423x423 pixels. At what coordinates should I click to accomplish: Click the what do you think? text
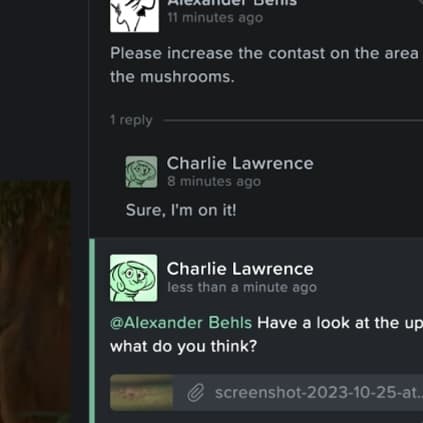pos(184,346)
